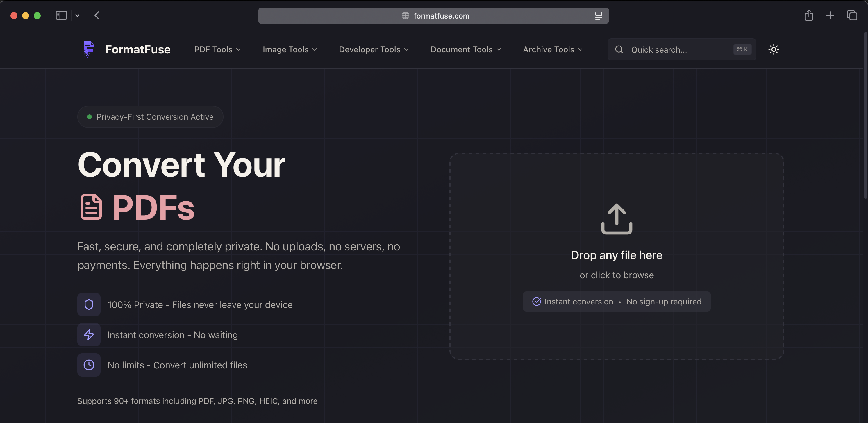Open the Archive Tools menu
This screenshot has width=868, height=423.
click(x=553, y=49)
